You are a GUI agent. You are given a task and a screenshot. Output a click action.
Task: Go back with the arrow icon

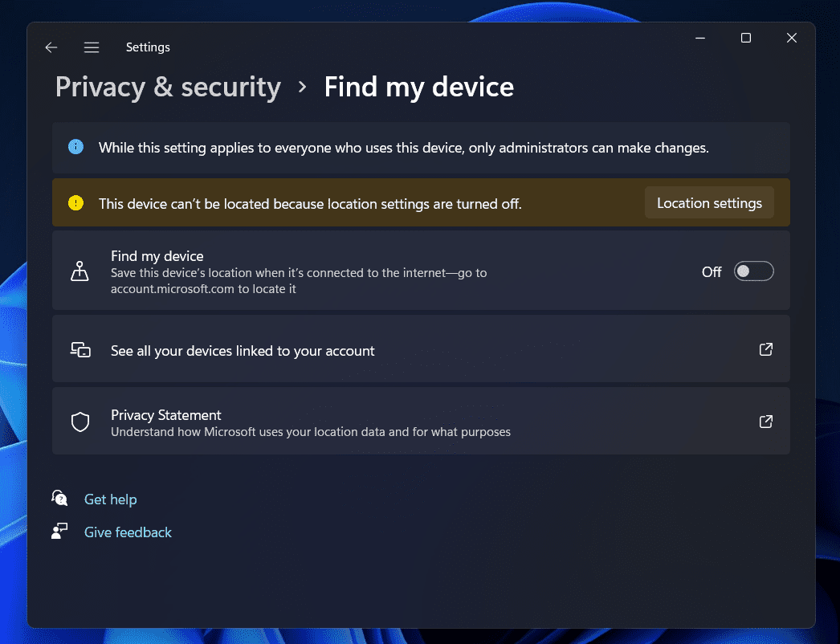click(x=51, y=47)
